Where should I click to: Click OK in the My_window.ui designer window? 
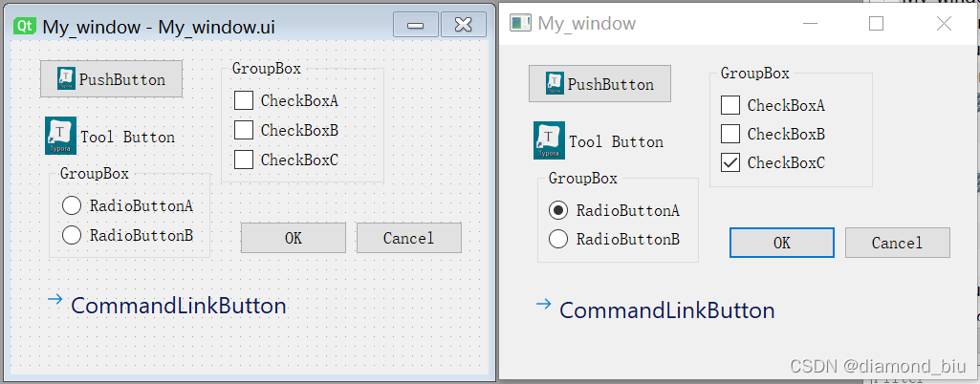pos(294,238)
